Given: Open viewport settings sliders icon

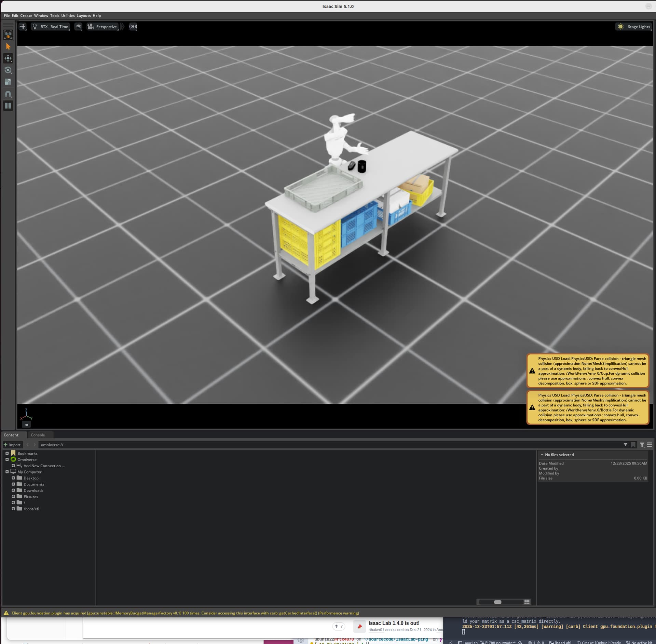Looking at the screenshot, I should (x=23, y=27).
